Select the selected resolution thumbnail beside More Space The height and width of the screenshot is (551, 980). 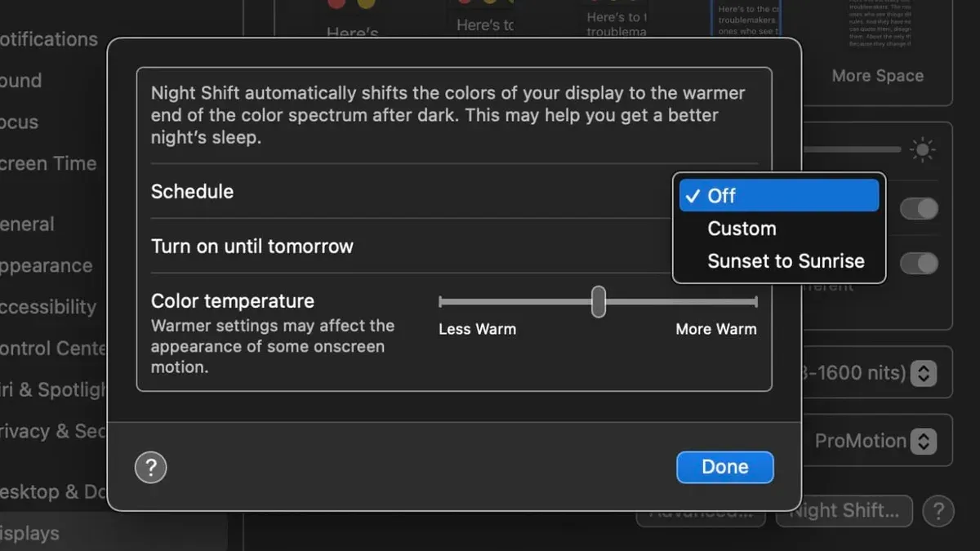pos(748,18)
